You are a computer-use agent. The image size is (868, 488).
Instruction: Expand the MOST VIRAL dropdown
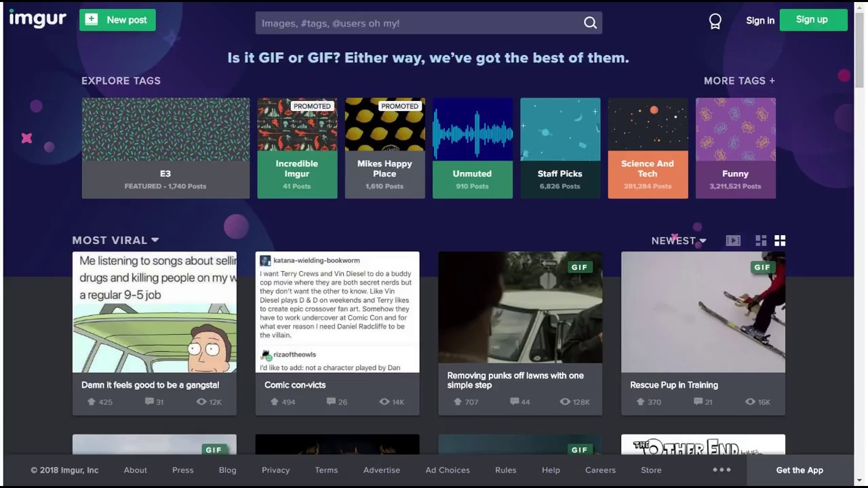point(116,240)
